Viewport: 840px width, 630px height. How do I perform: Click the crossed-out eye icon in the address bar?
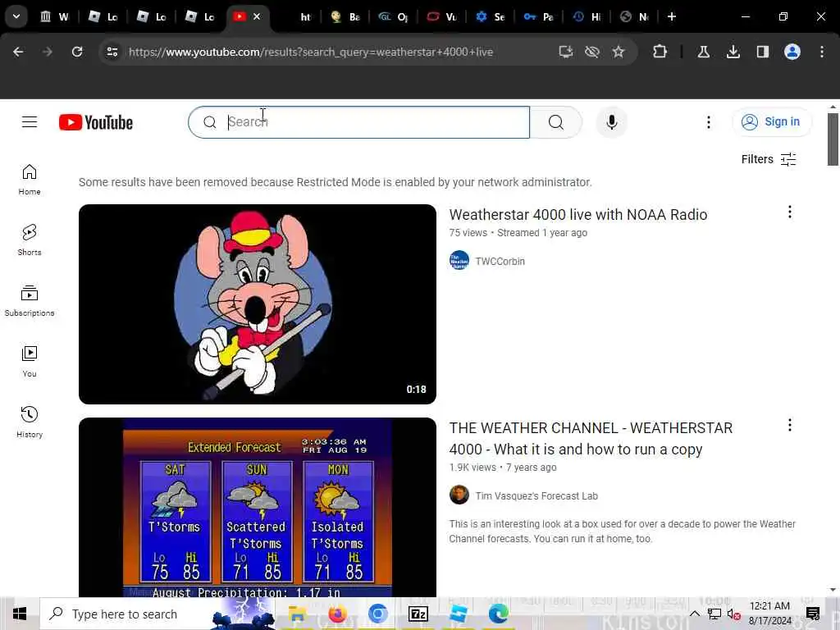click(x=592, y=52)
